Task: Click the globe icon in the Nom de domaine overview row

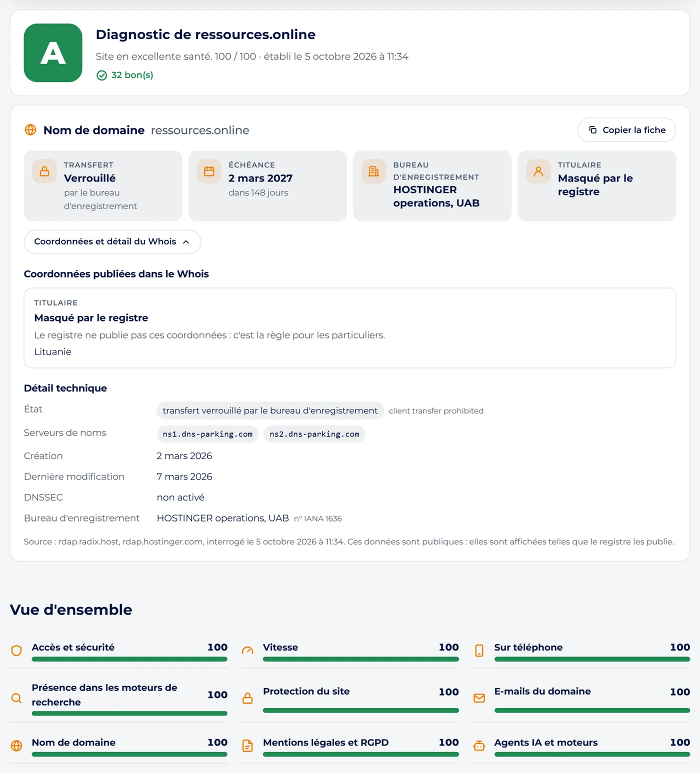Action: click(16, 746)
